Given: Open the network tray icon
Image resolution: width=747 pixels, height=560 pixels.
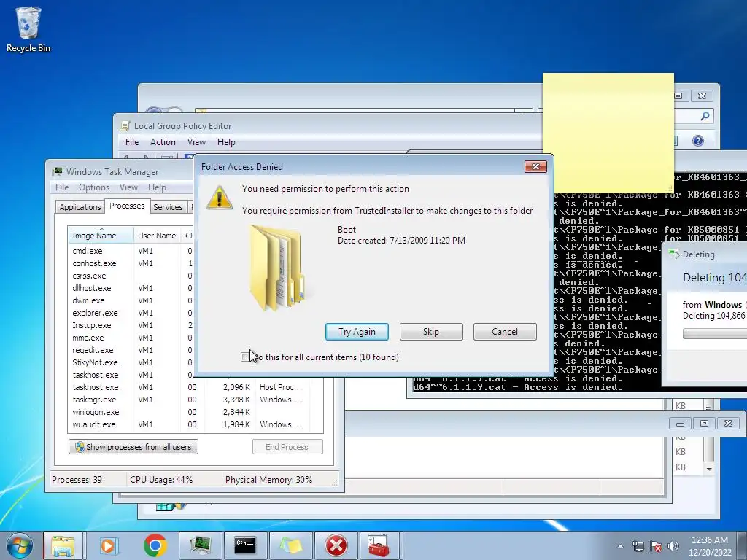Looking at the screenshot, I should point(638,546).
